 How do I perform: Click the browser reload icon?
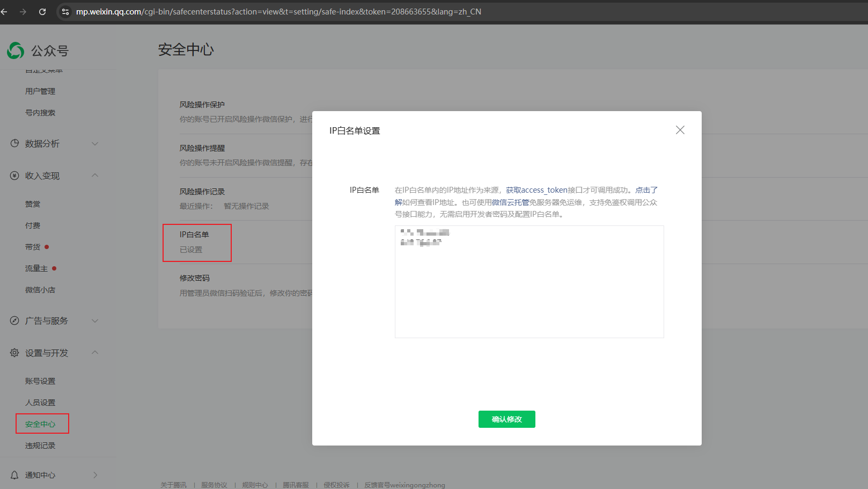point(42,11)
